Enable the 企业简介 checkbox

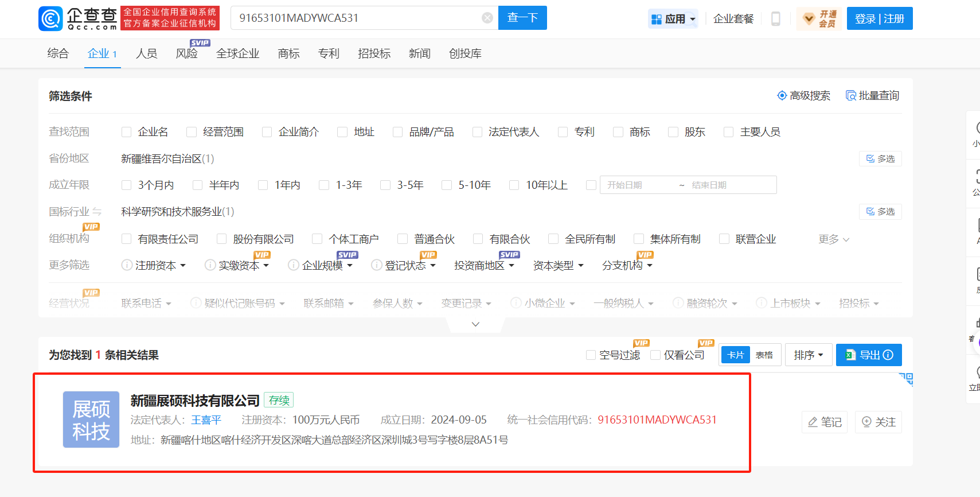pos(267,132)
